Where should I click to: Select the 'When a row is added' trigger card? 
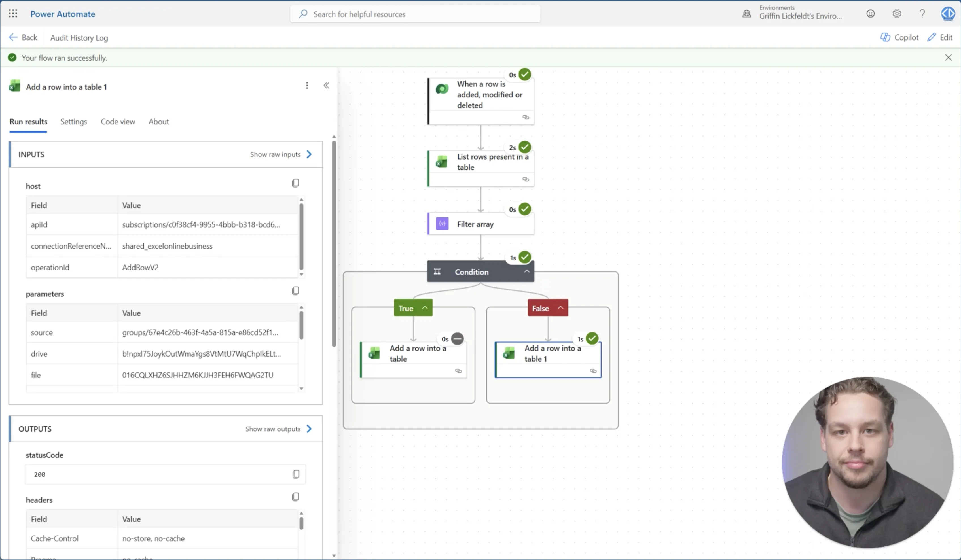point(480,101)
